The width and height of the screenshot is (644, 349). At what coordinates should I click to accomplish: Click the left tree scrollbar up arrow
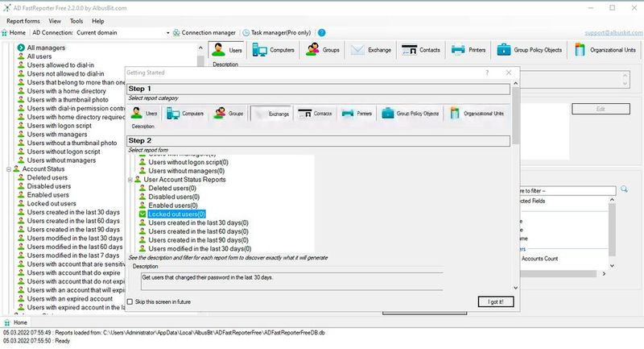(x=200, y=48)
